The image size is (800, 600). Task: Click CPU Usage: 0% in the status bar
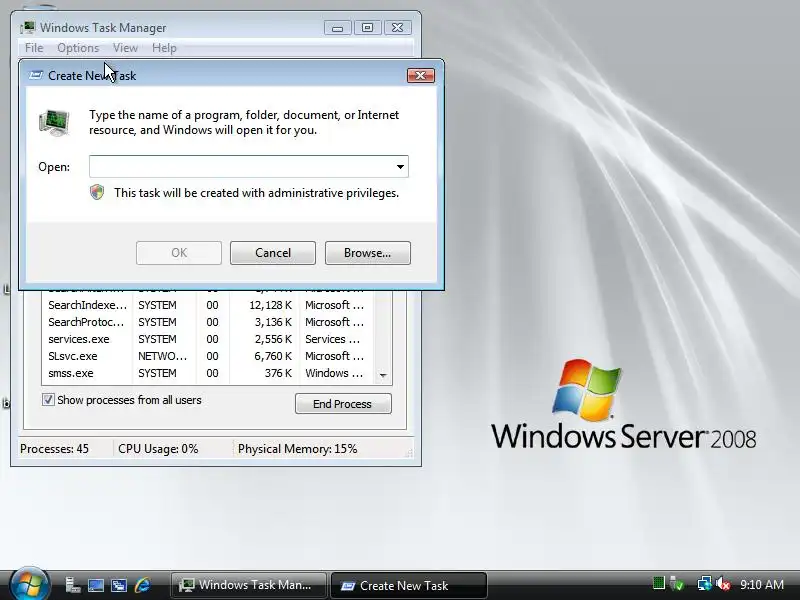[x=158, y=449]
